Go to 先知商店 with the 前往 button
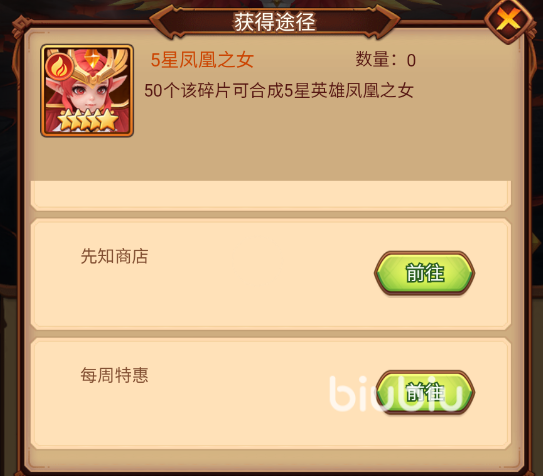Screen dimensions: 543x476 point(424,273)
